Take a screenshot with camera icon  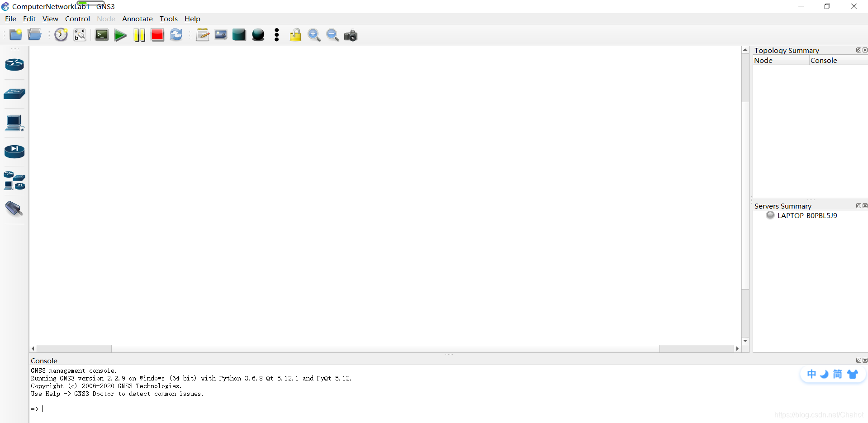(351, 35)
